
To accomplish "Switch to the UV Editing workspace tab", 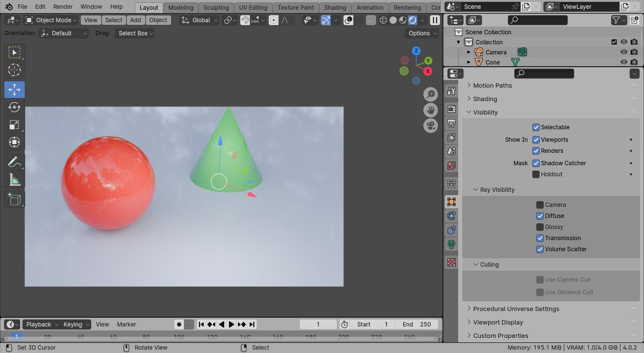I will click(253, 8).
